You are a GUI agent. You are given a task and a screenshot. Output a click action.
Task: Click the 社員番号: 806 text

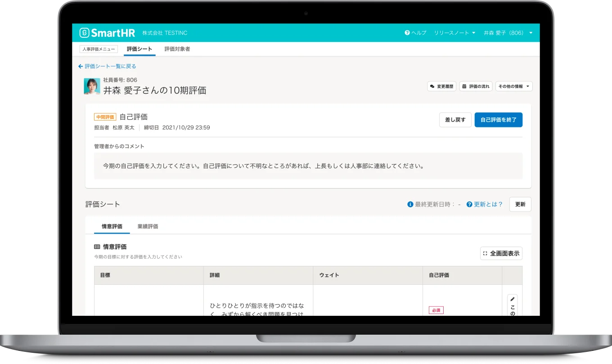pyautogui.click(x=120, y=80)
